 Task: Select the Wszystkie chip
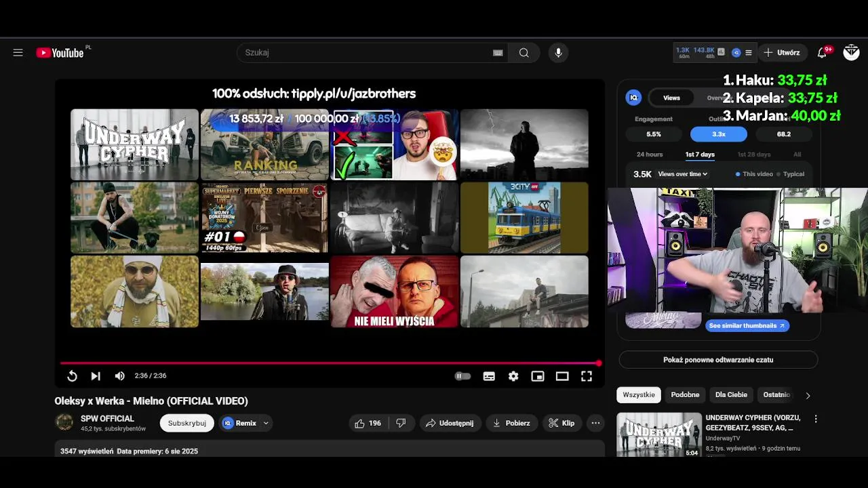pos(639,394)
